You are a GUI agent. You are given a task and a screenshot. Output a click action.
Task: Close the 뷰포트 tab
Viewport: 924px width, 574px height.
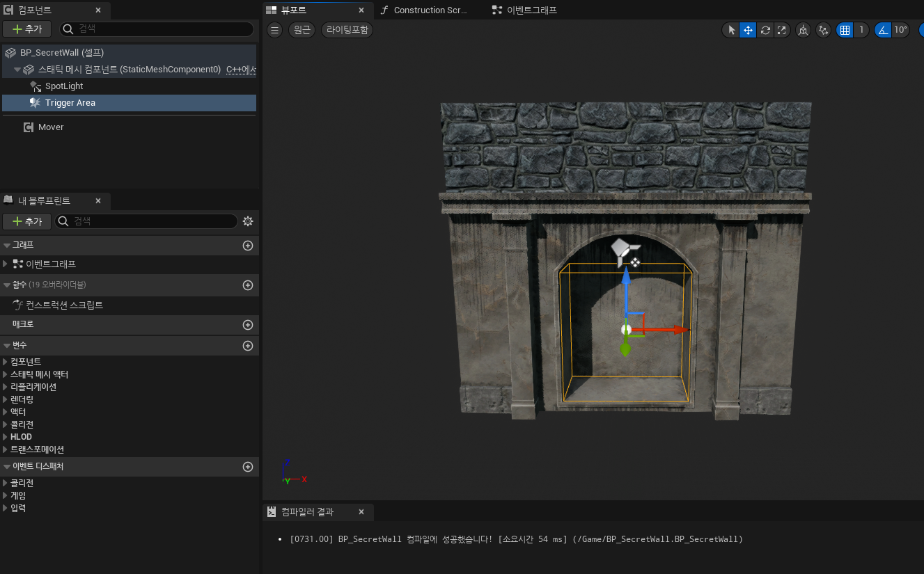click(361, 10)
